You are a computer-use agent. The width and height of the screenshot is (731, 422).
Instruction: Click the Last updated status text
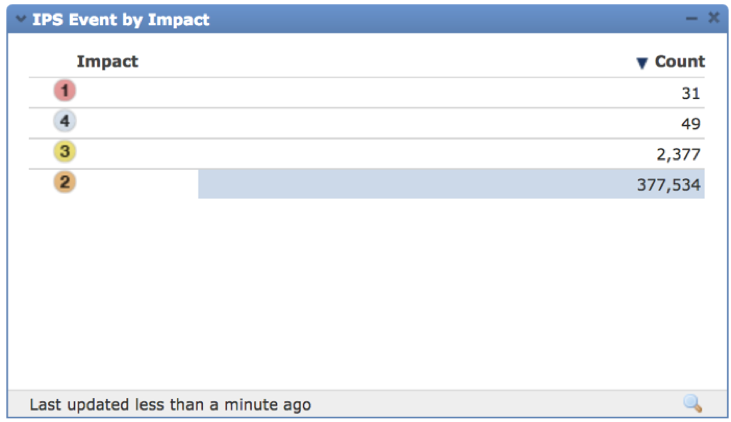(x=170, y=405)
